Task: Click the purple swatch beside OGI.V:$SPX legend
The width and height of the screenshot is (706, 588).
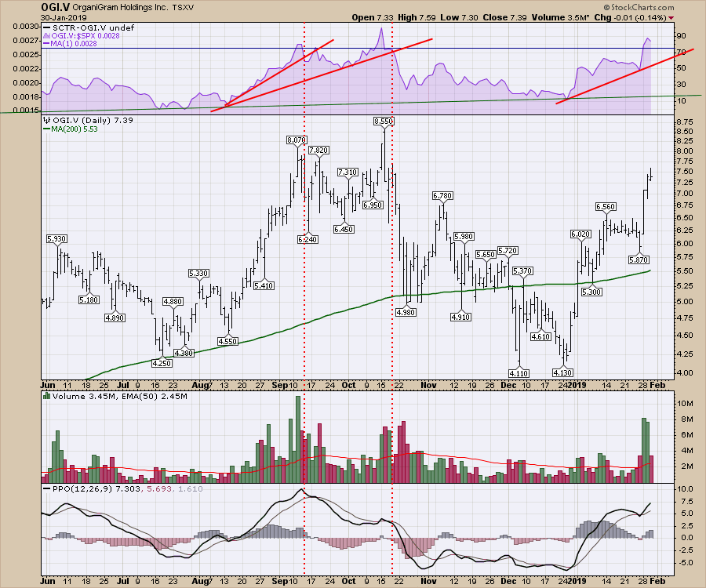Action: (x=47, y=35)
